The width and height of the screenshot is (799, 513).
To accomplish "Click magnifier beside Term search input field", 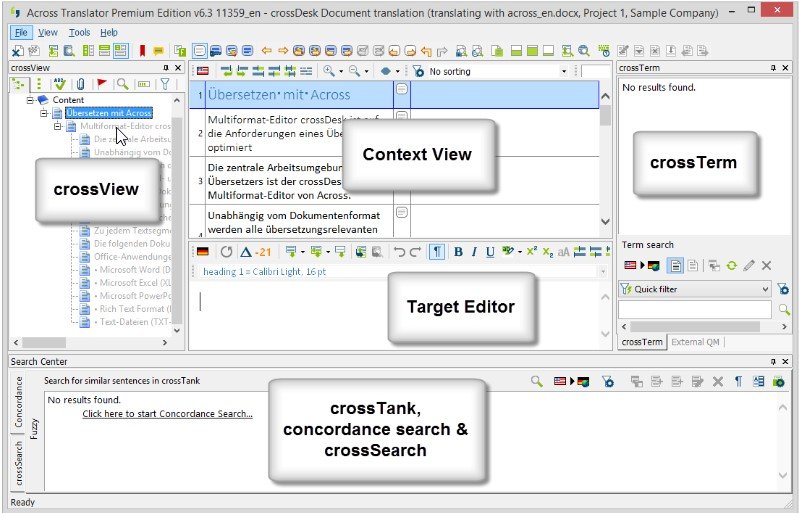I will 784,309.
